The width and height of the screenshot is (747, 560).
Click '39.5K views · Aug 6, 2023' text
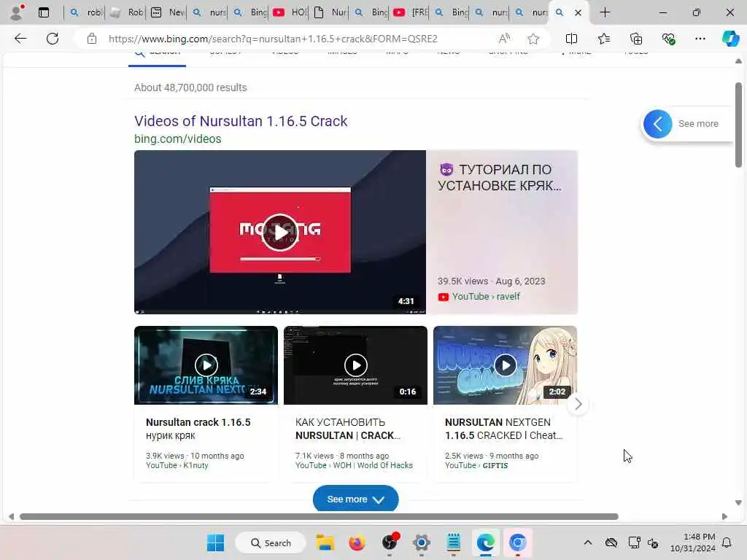click(491, 281)
